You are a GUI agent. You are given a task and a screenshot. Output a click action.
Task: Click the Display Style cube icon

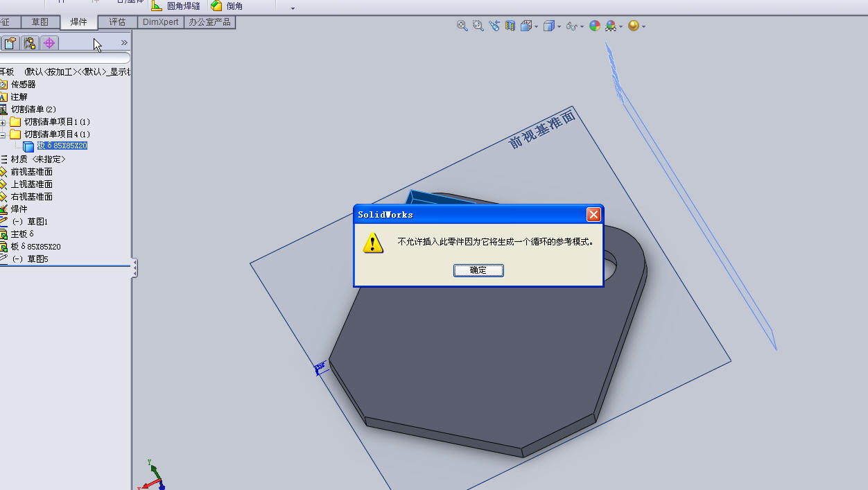click(549, 26)
